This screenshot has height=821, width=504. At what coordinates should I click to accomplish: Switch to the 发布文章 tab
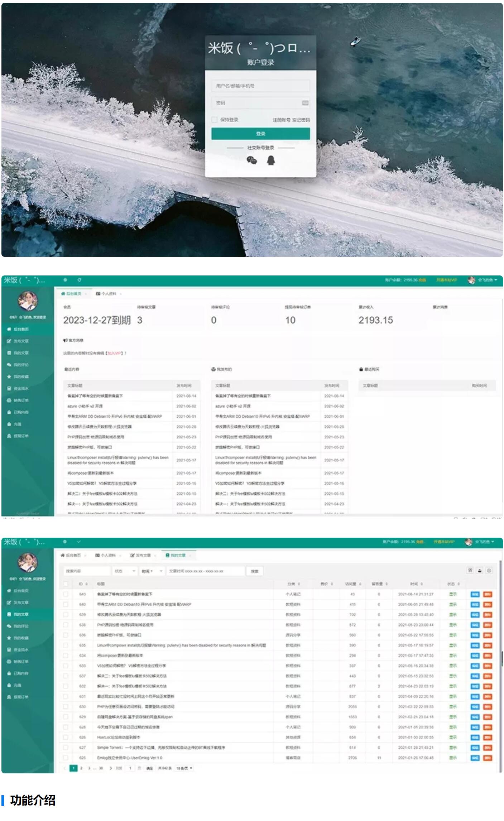(x=141, y=555)
